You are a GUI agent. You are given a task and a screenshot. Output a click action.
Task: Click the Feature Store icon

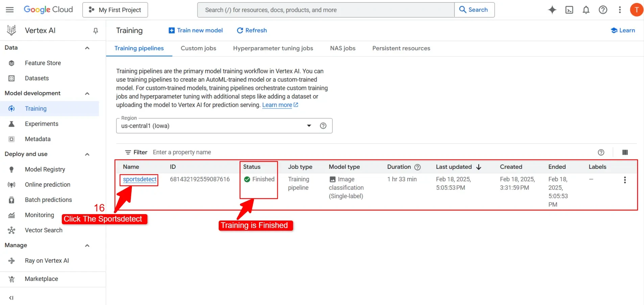coord(11,63)
